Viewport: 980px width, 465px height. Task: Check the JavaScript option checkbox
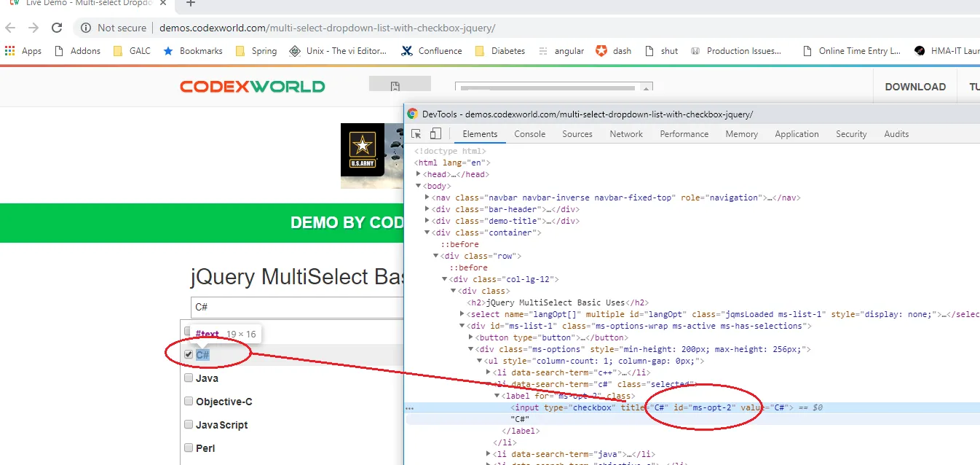(189, 424)
